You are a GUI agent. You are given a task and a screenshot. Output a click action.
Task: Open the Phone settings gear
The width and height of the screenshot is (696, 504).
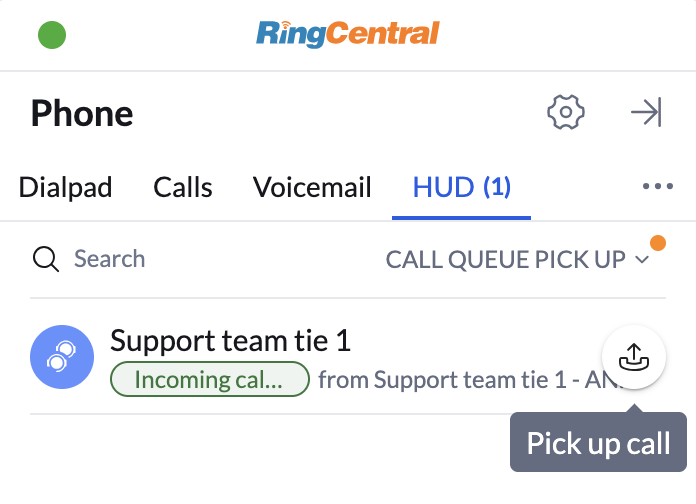pos(566,112)
